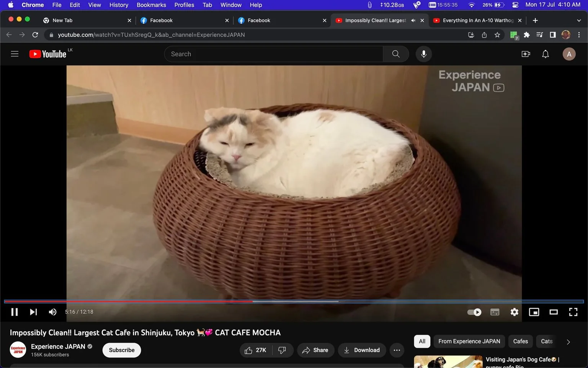Mute the video volume
This screenshot has width=588, height=368.
tap(52, 312)
